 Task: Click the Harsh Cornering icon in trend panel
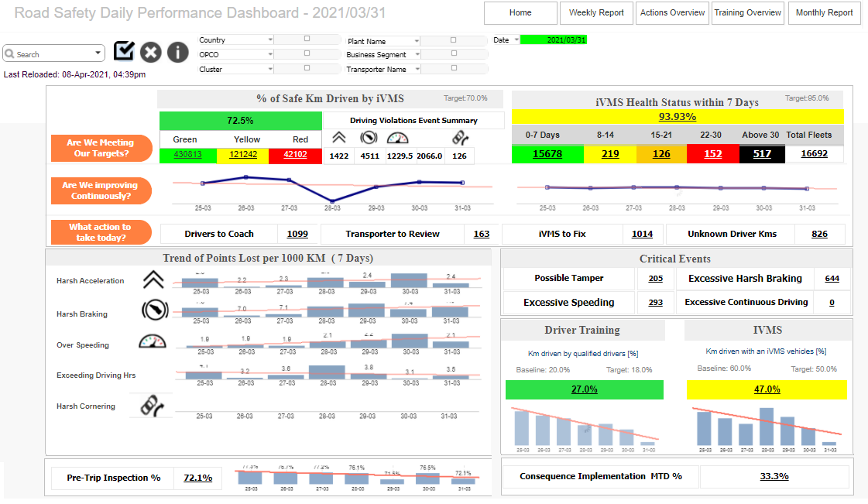click(x=152, y=406)
